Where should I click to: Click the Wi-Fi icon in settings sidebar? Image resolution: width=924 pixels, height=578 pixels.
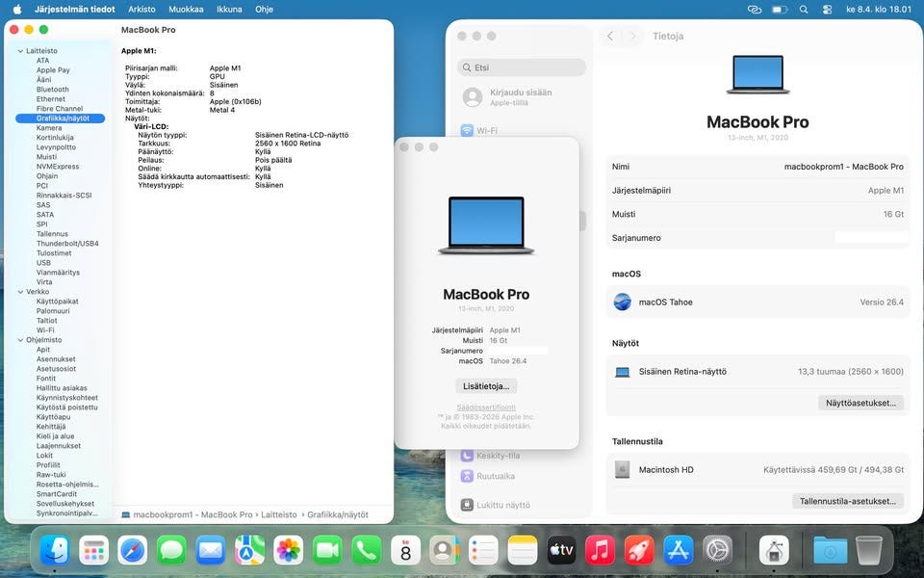tap(467, 130)
